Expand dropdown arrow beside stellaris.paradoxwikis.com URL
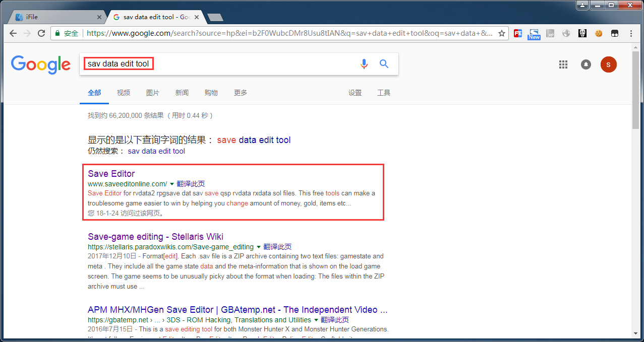This screenshot has height=342, width=644. [258, 247]
